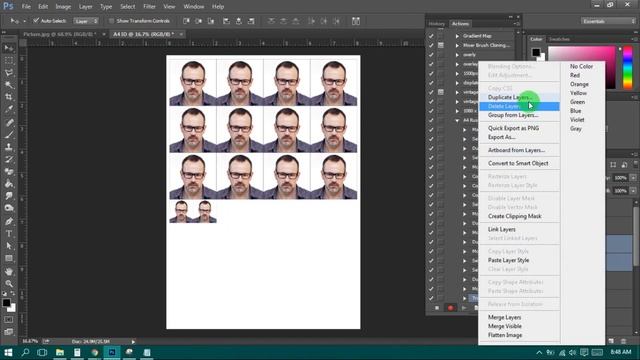
Task: Select the Lasso tool
Action: click(x=9, y=73)
